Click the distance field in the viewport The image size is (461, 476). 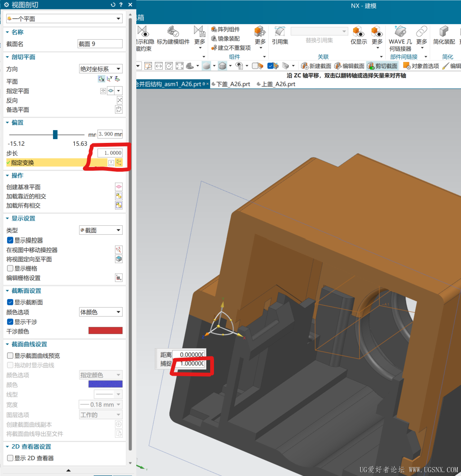[x=188, y=354]
